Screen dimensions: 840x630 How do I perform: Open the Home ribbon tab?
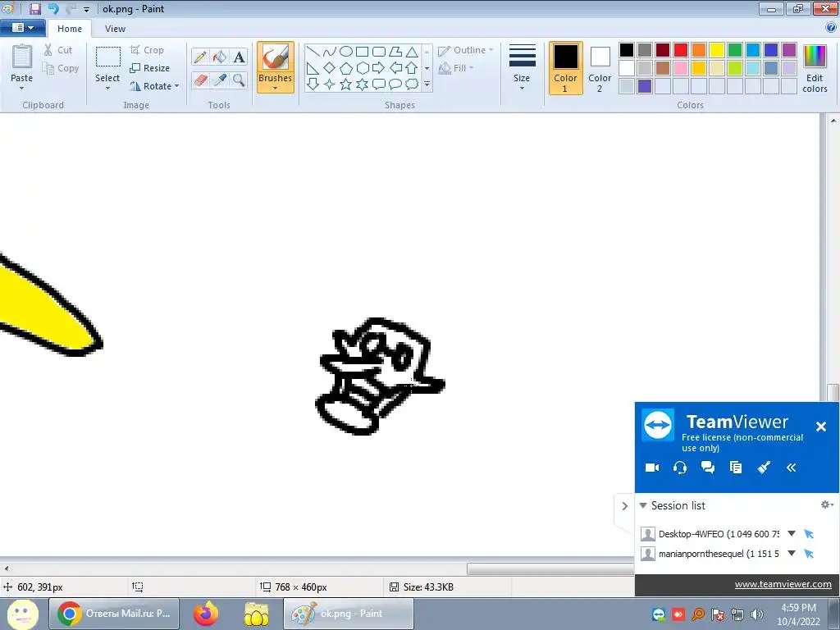point(70,29)
